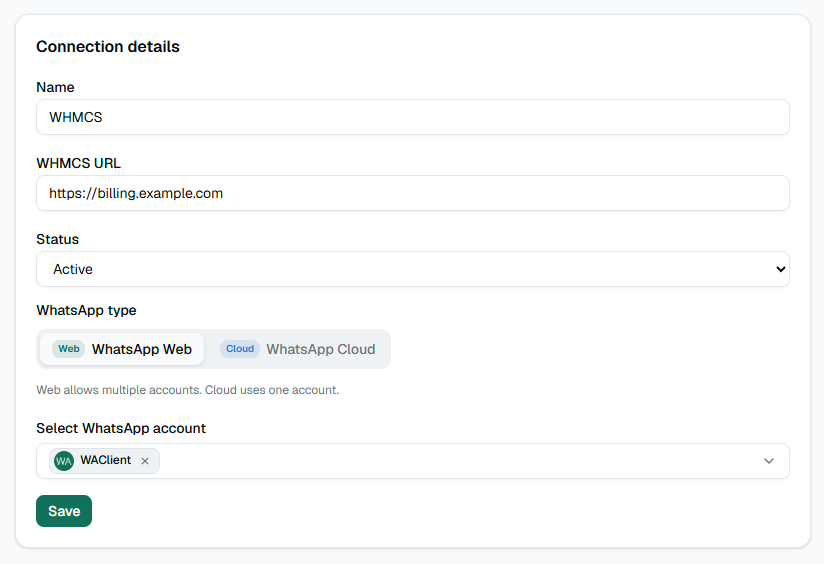Click the Name input field containing WHMCS
824x564 pixels.
[x=413, y=117]
